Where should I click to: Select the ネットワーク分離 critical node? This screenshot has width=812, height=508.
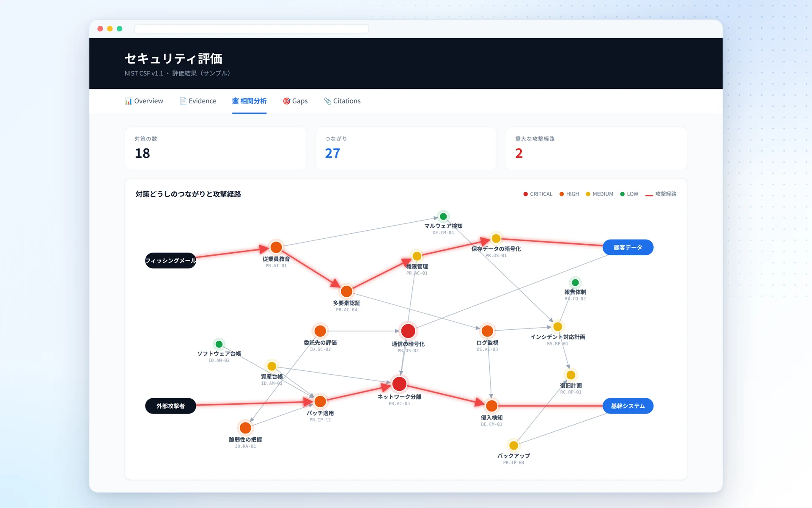pyautogui.click(x=399, y=384)
